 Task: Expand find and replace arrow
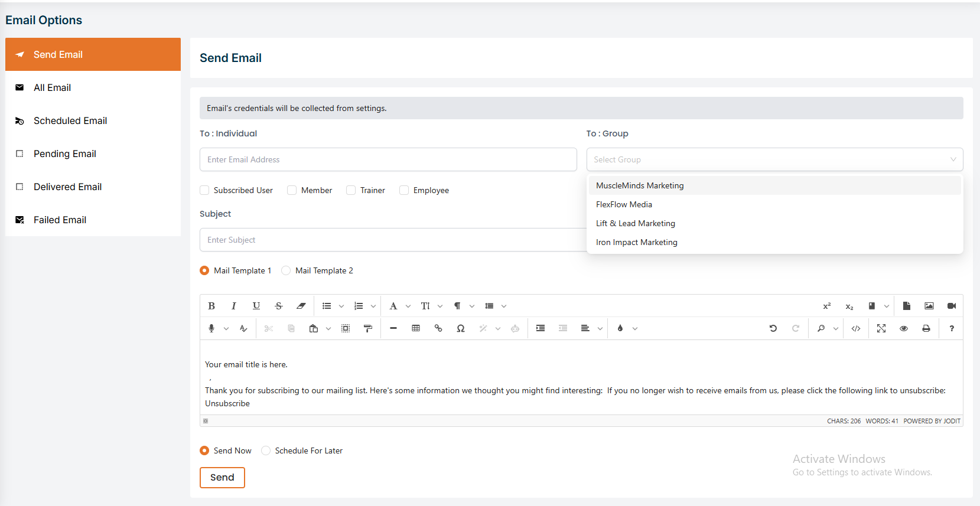(x=836, y=328)
